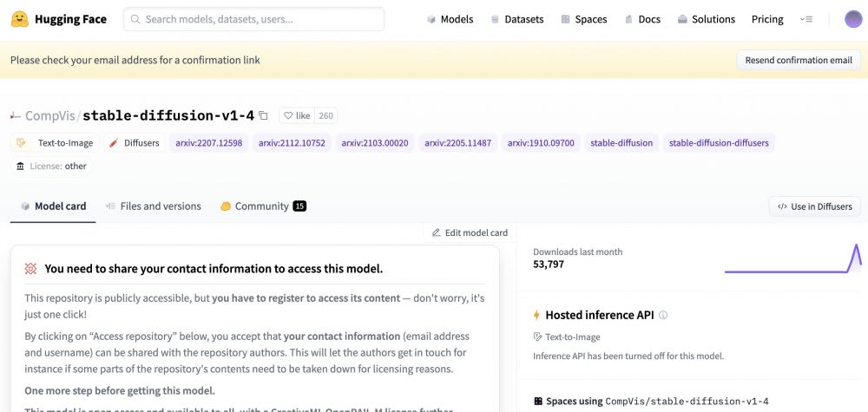Viewport: 868px width, 412px height.
Task: Click Edit model card
Action: pos(470,232)
